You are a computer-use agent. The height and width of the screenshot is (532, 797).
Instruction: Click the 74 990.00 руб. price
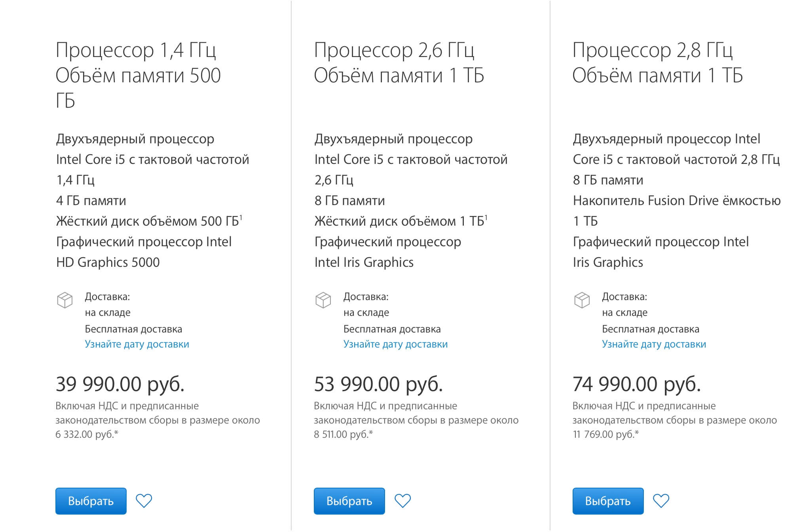637,384
